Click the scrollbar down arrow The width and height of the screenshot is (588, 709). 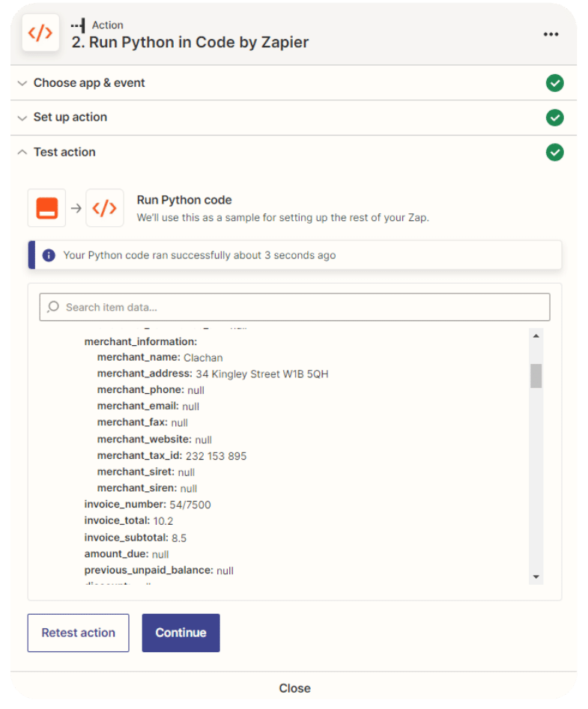[536, 576]
